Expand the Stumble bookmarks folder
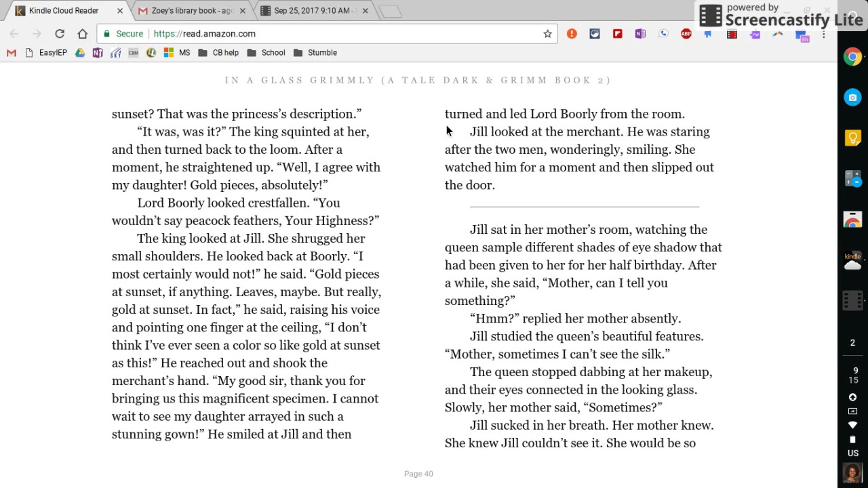The height and width of the screenshot is (488, 868). click(x=315, y=52)
